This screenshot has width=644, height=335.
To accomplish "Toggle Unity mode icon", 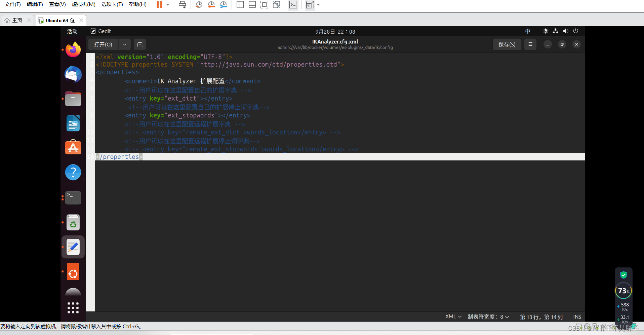I will click(x=277, y=5).
